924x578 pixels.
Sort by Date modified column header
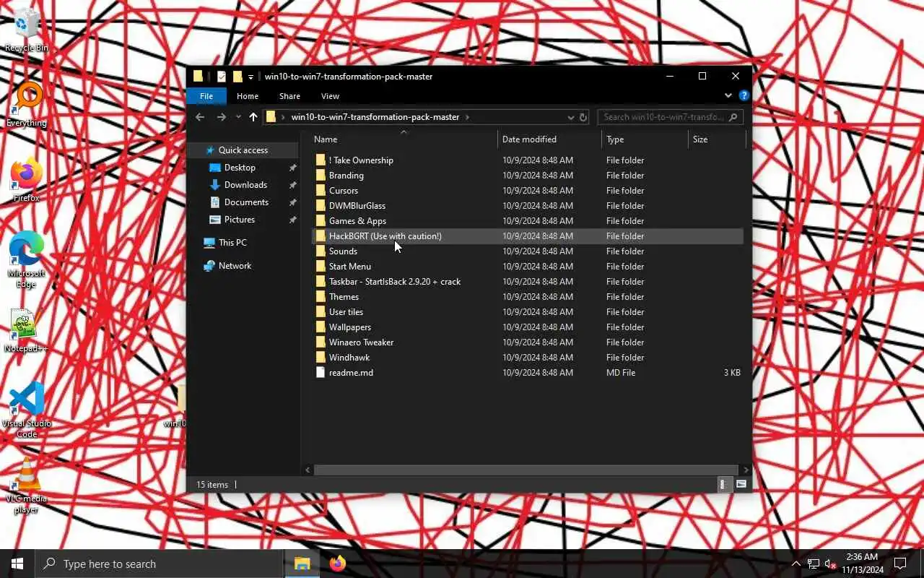(x=549, y=139)
